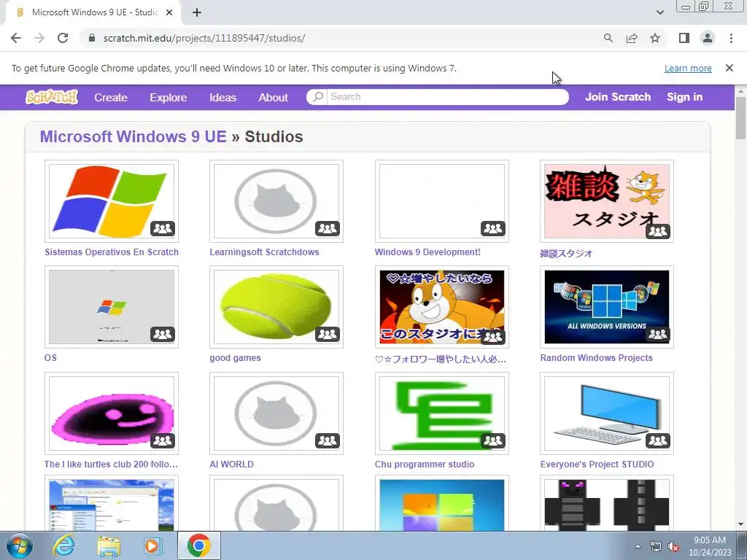Image resolution: width=747 pixels, height=560 pixels.
Task: Click the green Chu character thumbnail
Action: coord(441,413)
